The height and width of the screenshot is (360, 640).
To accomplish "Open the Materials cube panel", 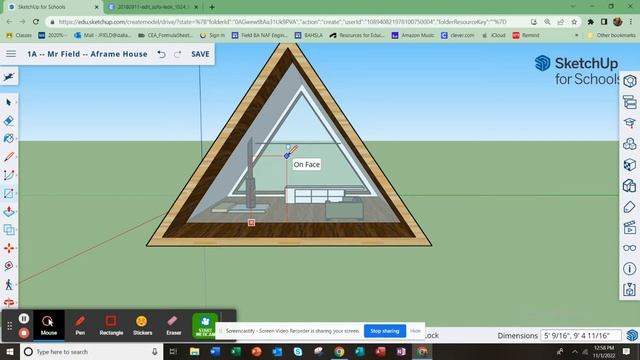I will click(629, 164).
